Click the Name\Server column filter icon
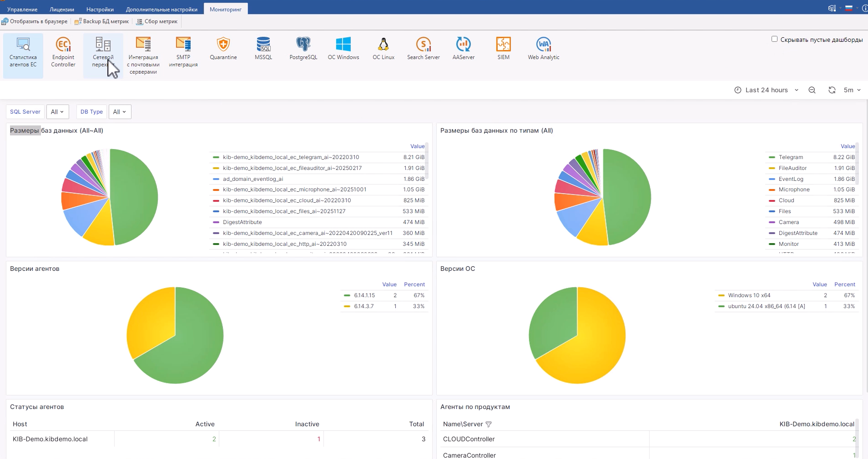The height and width of the screenshot is (459, 868). (x=489, y=424)
